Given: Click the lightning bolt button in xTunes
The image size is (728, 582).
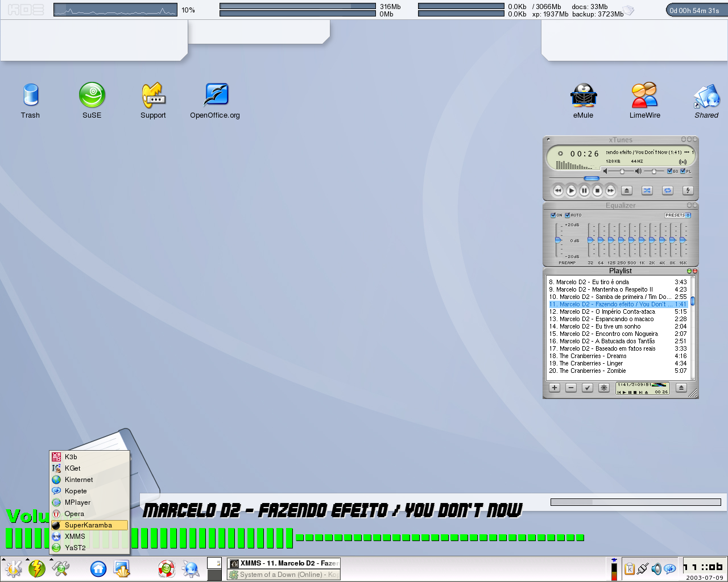Looking at the screenshot, I should pyautogui.click(x=688, y=191).
